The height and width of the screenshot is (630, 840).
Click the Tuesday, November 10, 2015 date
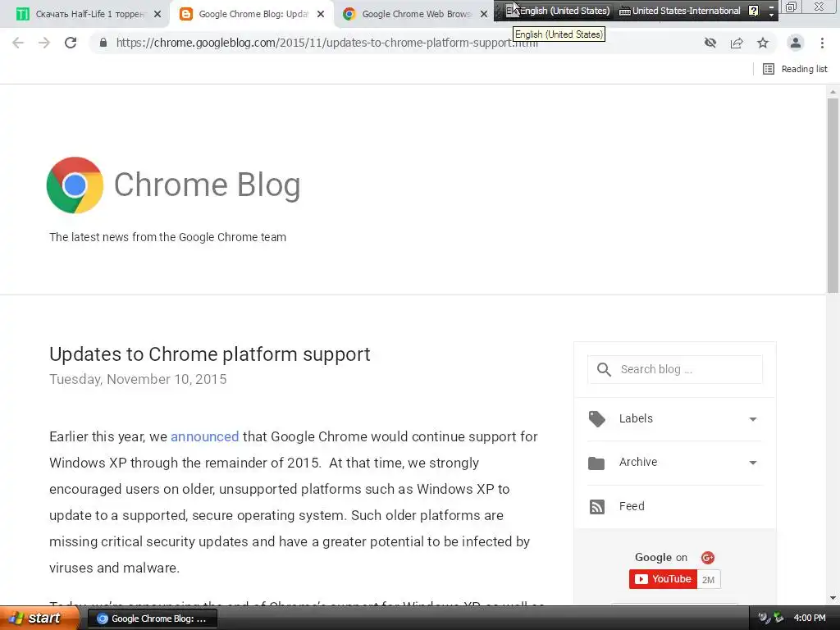click(138, 379)
